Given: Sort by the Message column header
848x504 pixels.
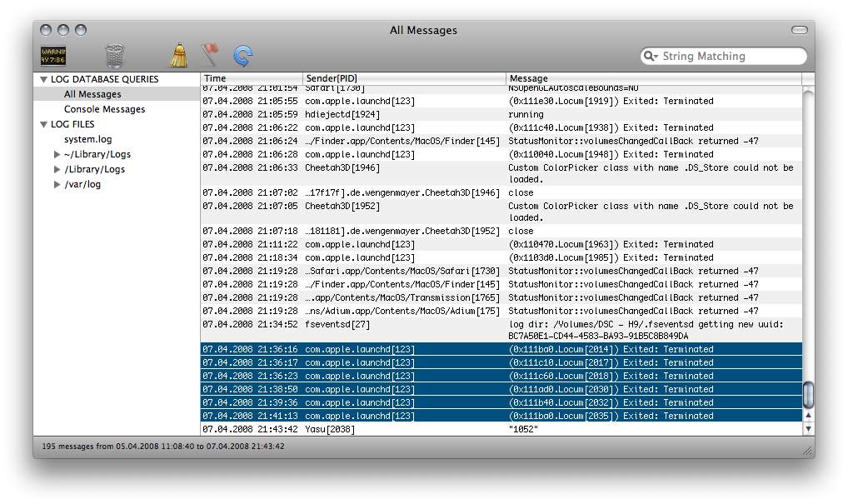Looking at the screenshot, I should (x=654, y=78).
